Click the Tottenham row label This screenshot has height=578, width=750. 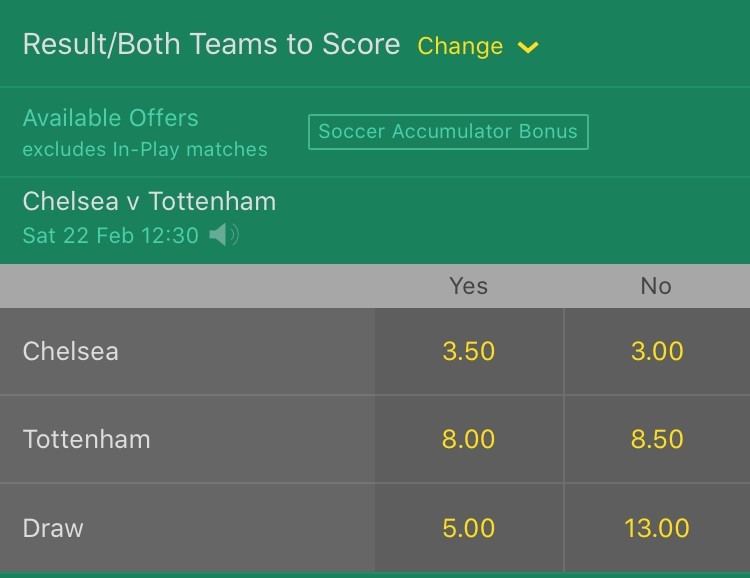[x=87, y=439]
